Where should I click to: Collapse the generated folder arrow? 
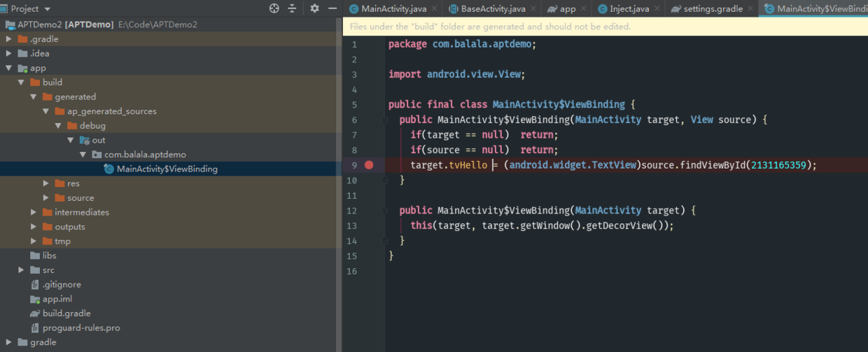pos(34,97)
